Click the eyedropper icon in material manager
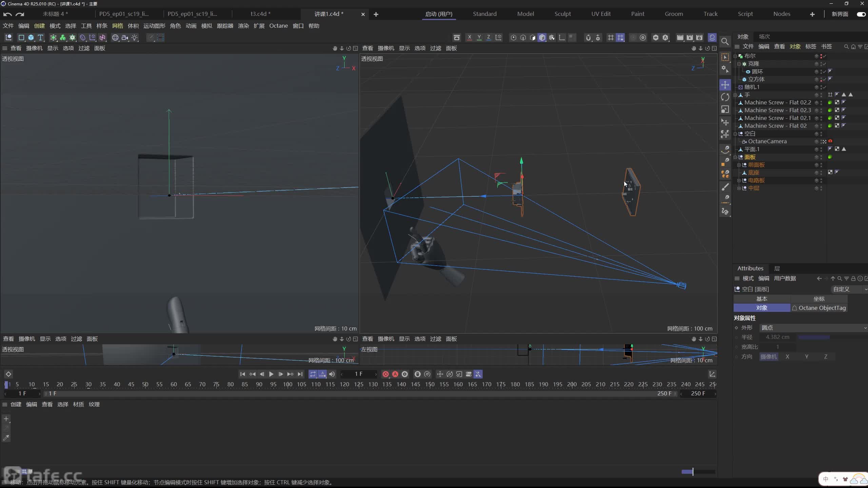 coord(6,438)
